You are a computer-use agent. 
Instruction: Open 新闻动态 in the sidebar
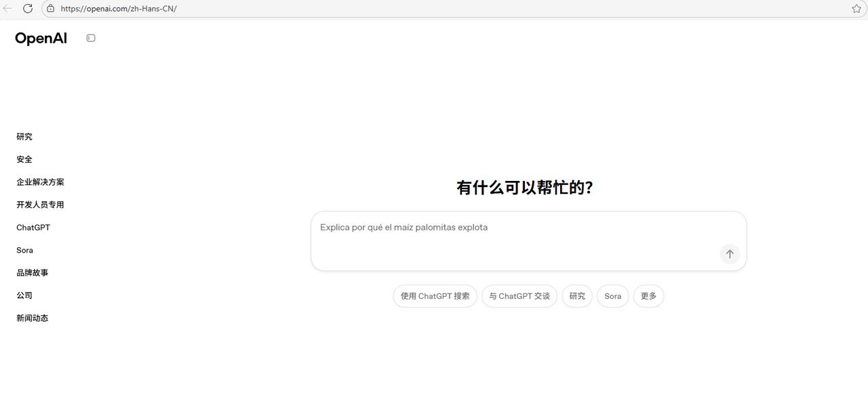33,318
